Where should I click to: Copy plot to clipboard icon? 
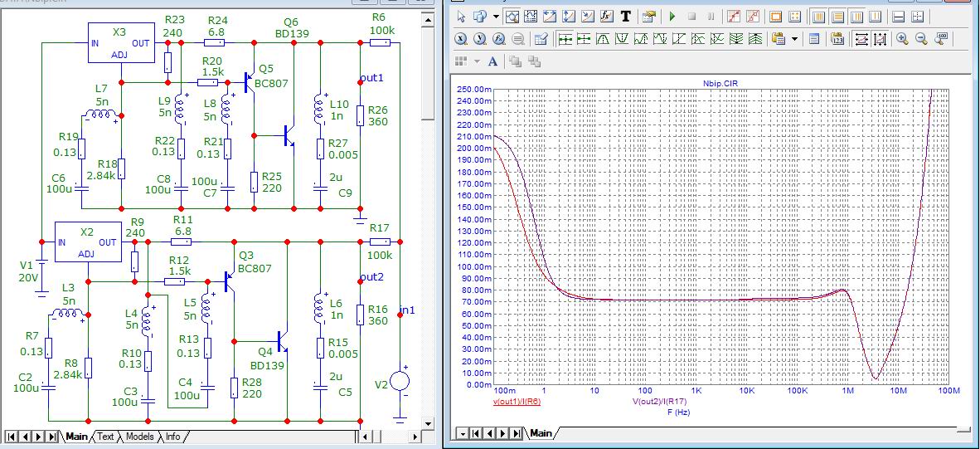779,38
